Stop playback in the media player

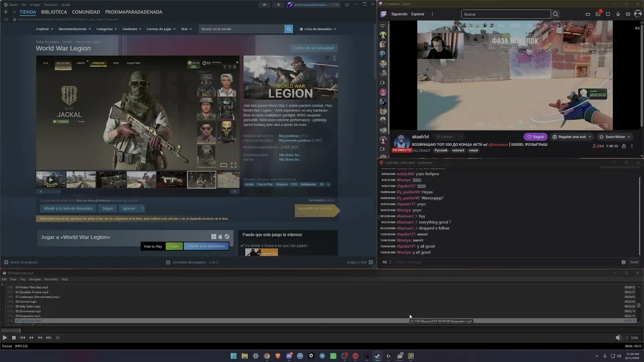click(x=14, y=338)
